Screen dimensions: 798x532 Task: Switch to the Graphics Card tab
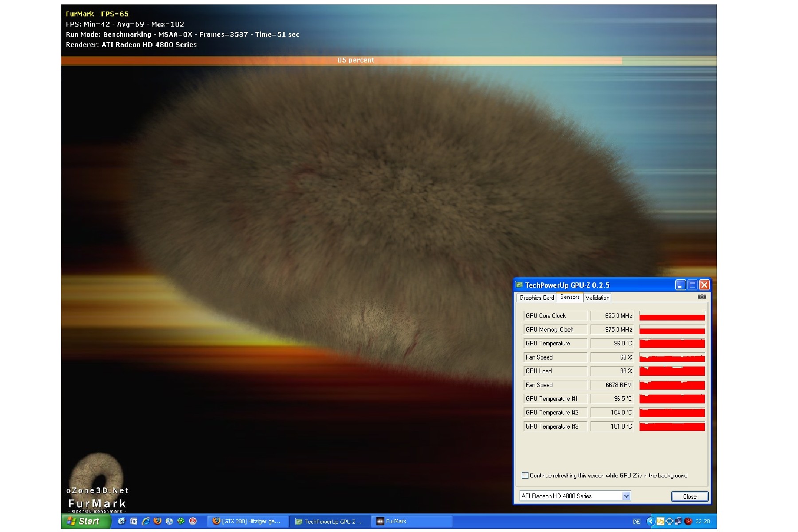tap(536, 298)
